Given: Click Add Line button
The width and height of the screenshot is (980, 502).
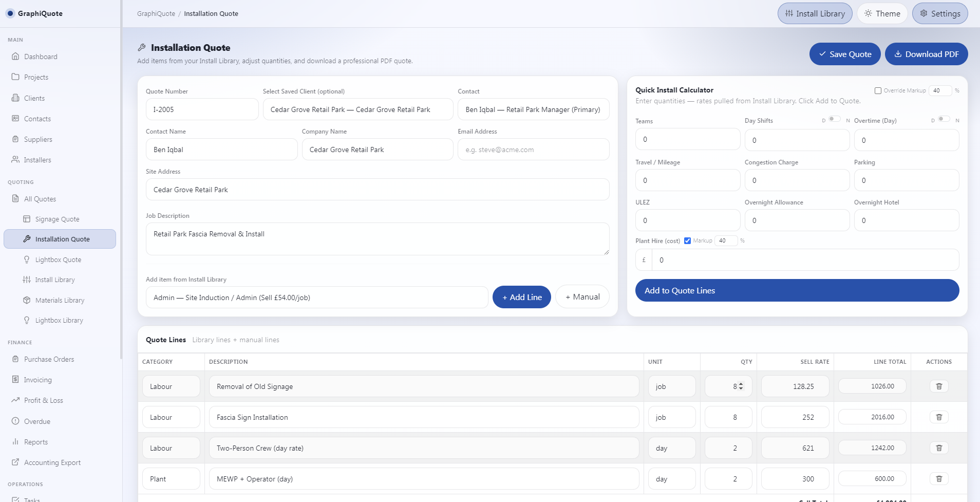Looking at the screenshot, I should [x=522, y=297].
